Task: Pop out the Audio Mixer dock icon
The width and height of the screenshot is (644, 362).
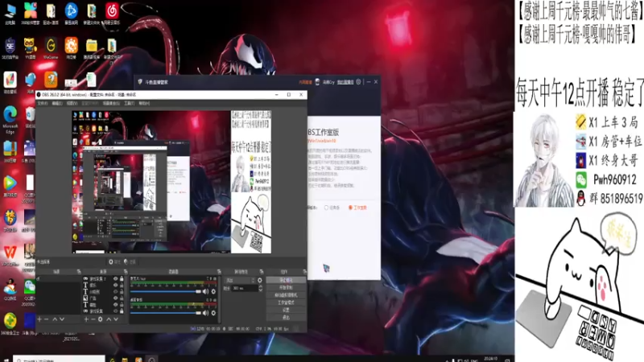Action: (x=219, y=272)
